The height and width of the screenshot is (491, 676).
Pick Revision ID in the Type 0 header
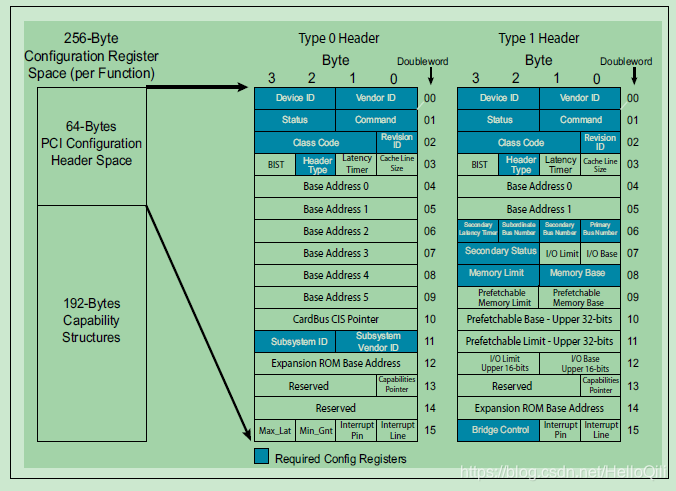397,142
